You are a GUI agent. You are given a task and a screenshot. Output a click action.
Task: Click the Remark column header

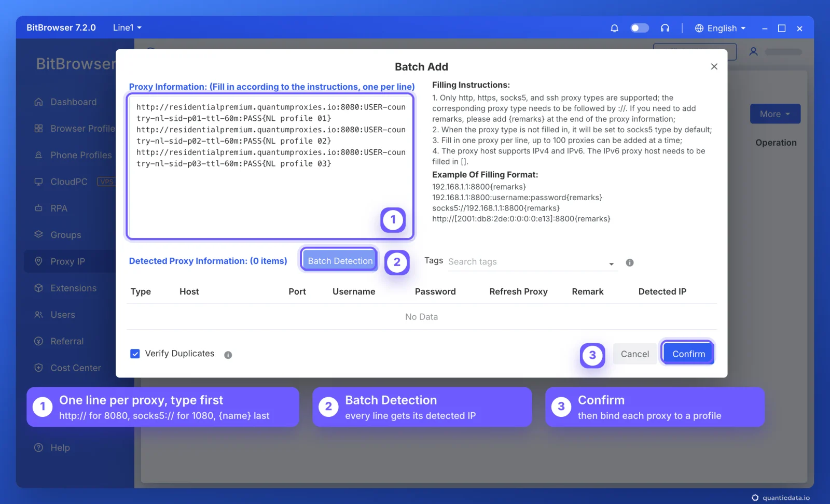coord(588,291)
